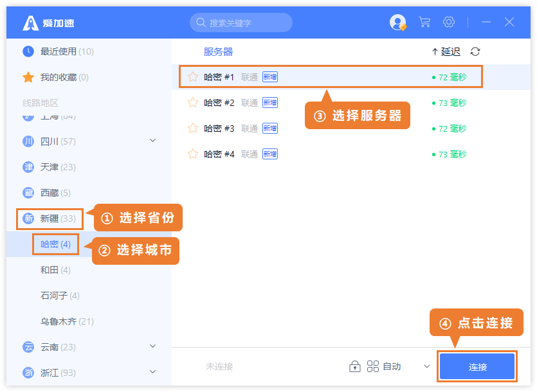Expand the 云南 province chevron
Screen dimensions: 537x392
[153, 346]
